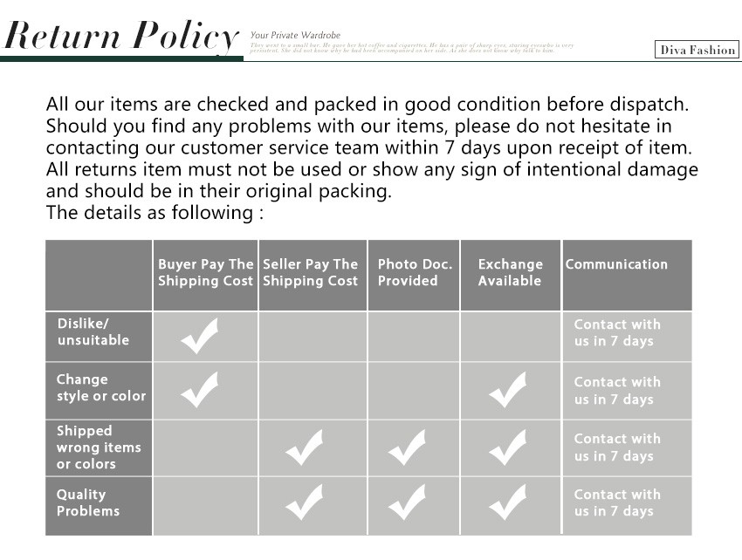Select the Diva Fashion box

coord(697,50)
